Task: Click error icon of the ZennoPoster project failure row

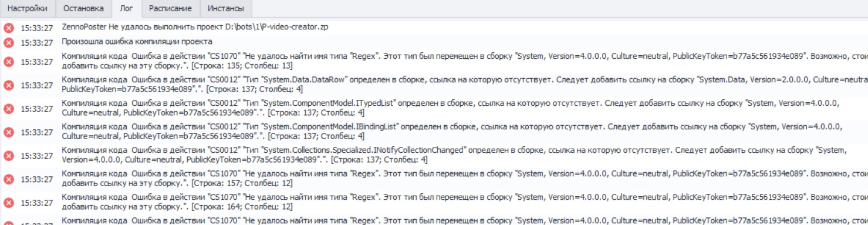Action: click(x=9, y=28)
